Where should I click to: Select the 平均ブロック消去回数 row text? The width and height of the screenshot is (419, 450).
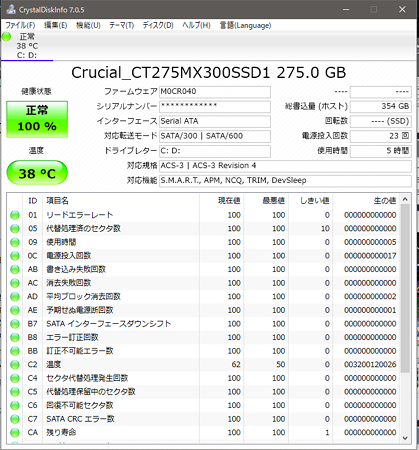(83, 297)
